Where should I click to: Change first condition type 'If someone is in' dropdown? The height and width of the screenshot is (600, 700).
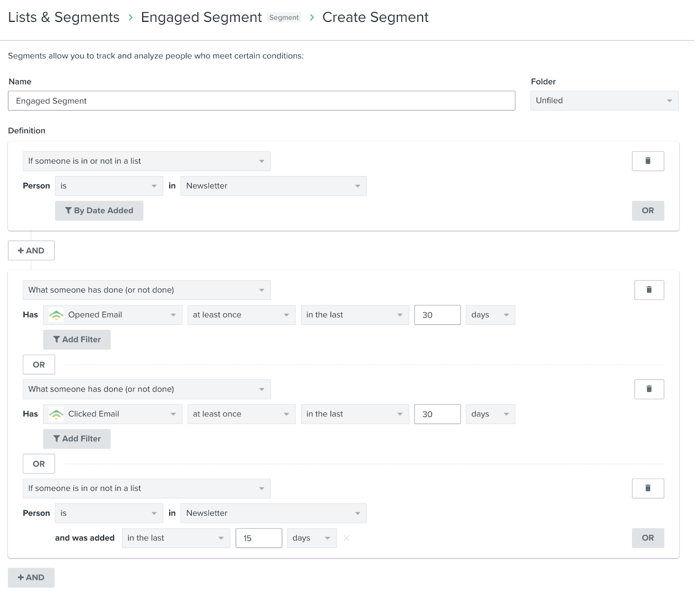(147, 161)
